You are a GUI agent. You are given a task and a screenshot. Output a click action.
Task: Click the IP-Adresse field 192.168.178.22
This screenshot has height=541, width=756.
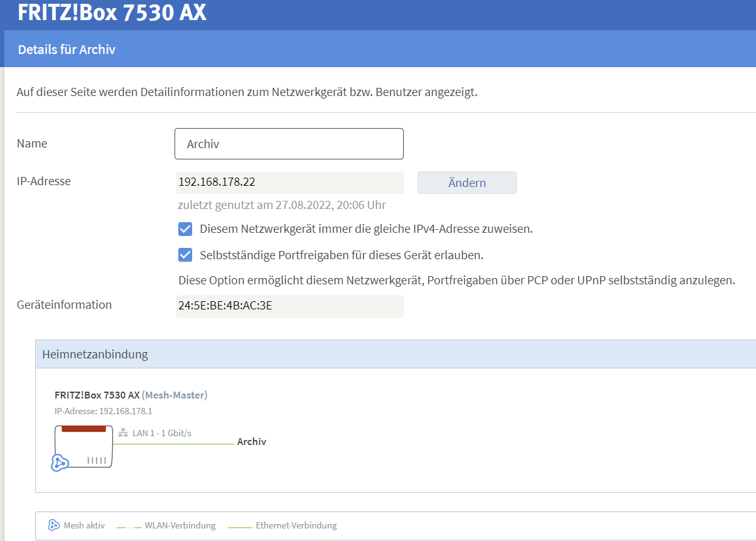[290, 183]
